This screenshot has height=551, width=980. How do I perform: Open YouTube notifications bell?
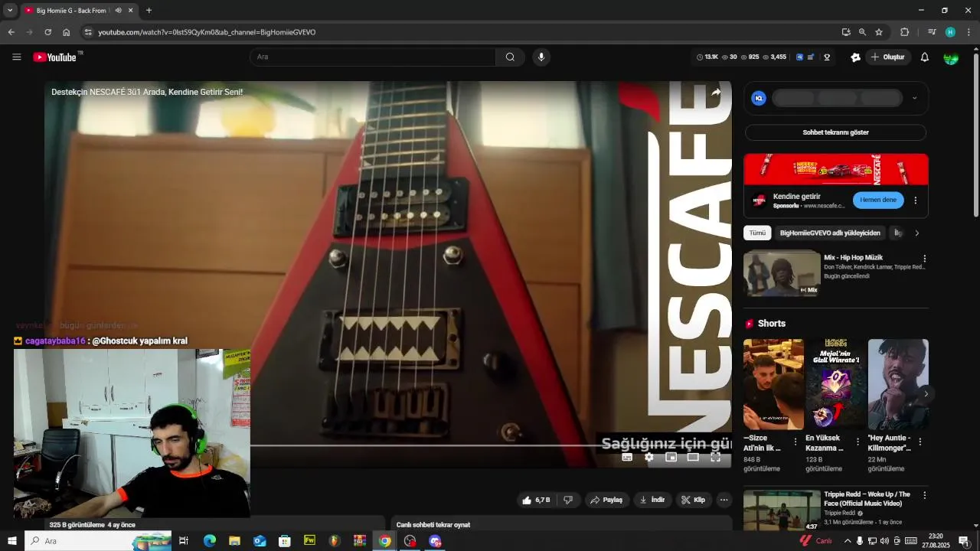[x=924, y=57]
